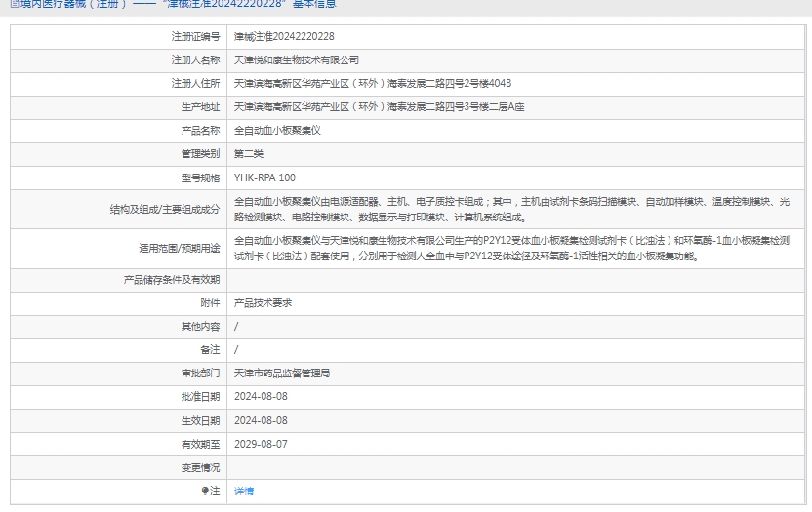The height and width of the screenshot is (512, 812).
Task: Select model specification YHK-RPA 100
Action: point(264,177)
